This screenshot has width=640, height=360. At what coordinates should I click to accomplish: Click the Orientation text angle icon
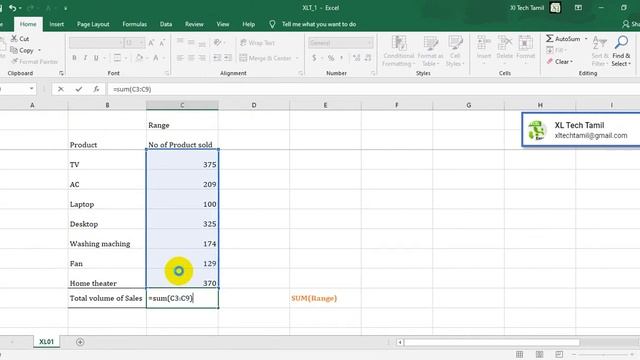pos(218,43)
